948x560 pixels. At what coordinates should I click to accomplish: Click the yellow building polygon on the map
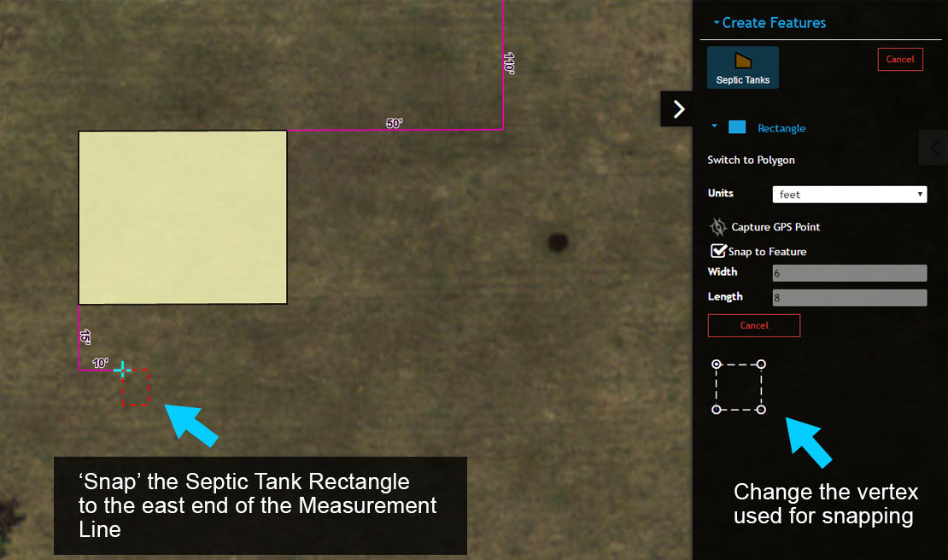click(x=182, y=218)
